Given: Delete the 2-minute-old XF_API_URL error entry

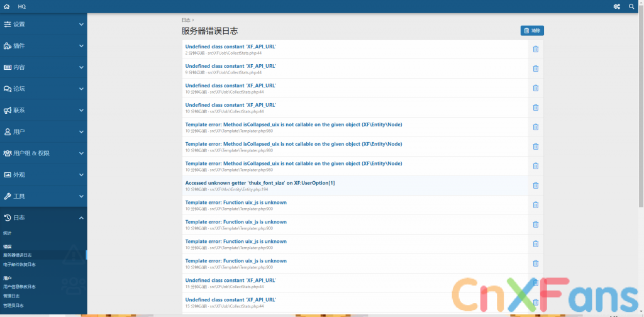Looking at the screenshot, I should tap(535, 50).
